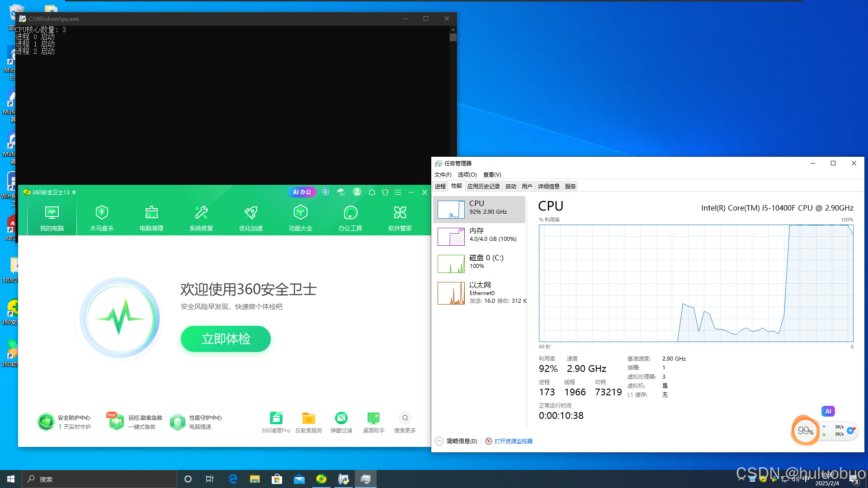The image size is (868, 488).
Task: Open the user avatar in 360安全卫士
Action: coord(357,192)
